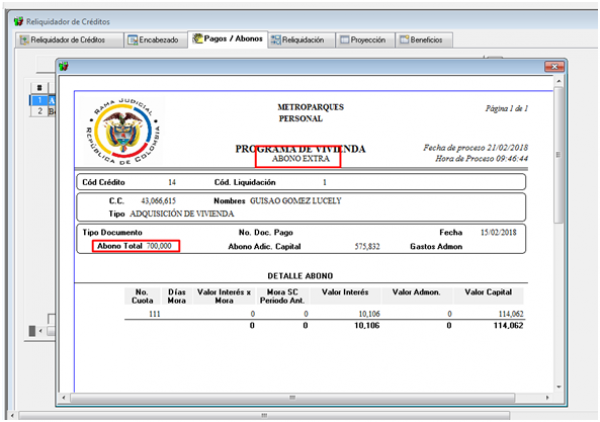Image resolution: width=600 pixels, height=422 pixels.
Task: Click the Fecha value 15/02/2018
Action: click(499, 232)
